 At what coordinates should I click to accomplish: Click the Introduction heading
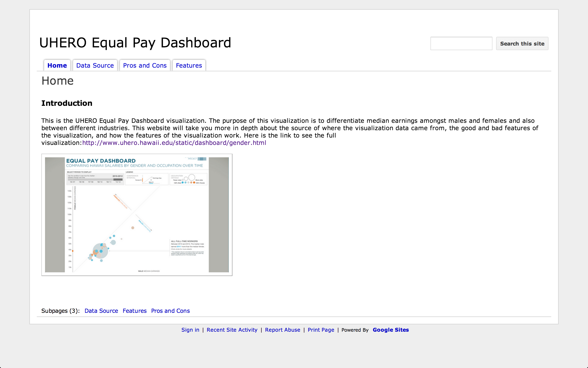coord(67,103)
